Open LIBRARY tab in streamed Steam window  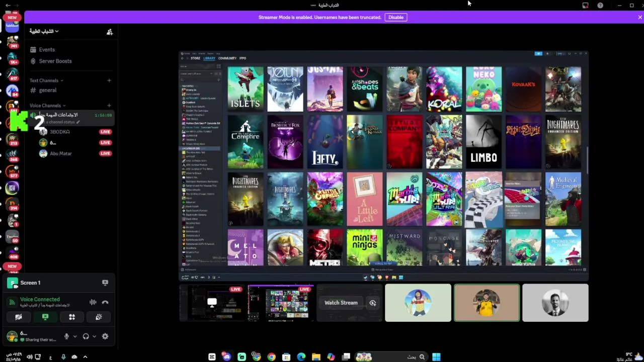[209, 58]
